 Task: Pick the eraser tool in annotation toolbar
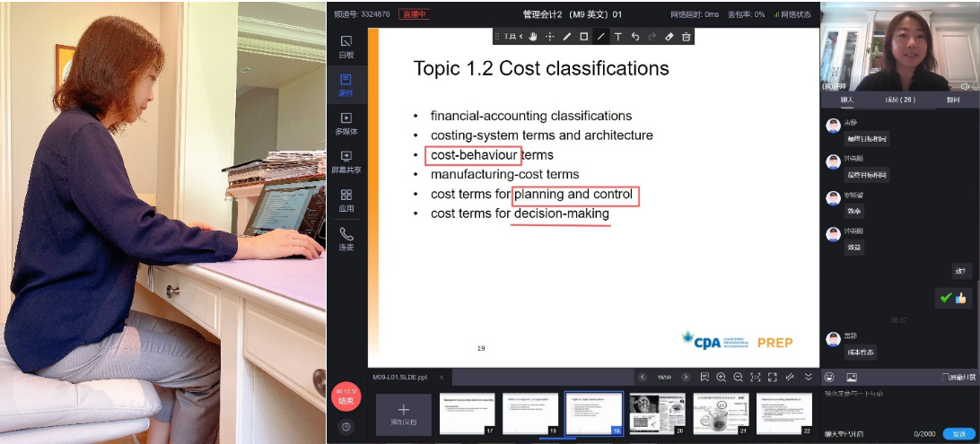coord(669,37)
